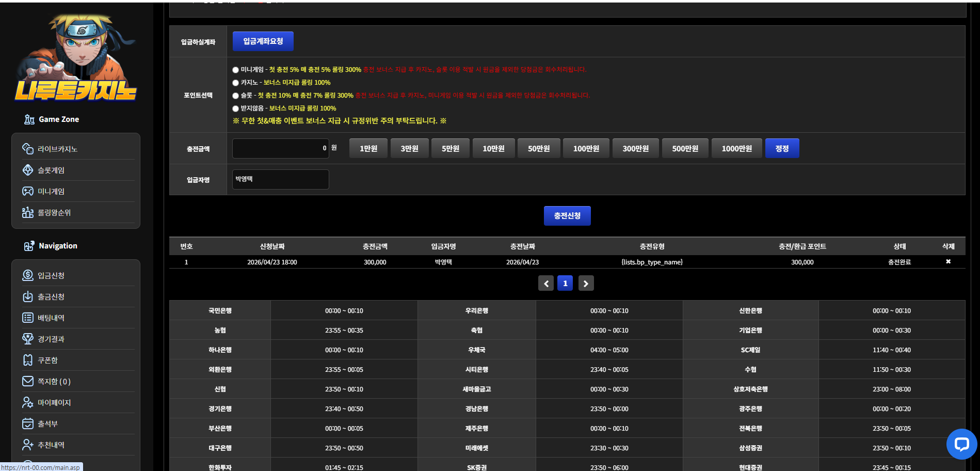Select the casino no-bonus radio option
980x471 pixels.
click(235, 83)
